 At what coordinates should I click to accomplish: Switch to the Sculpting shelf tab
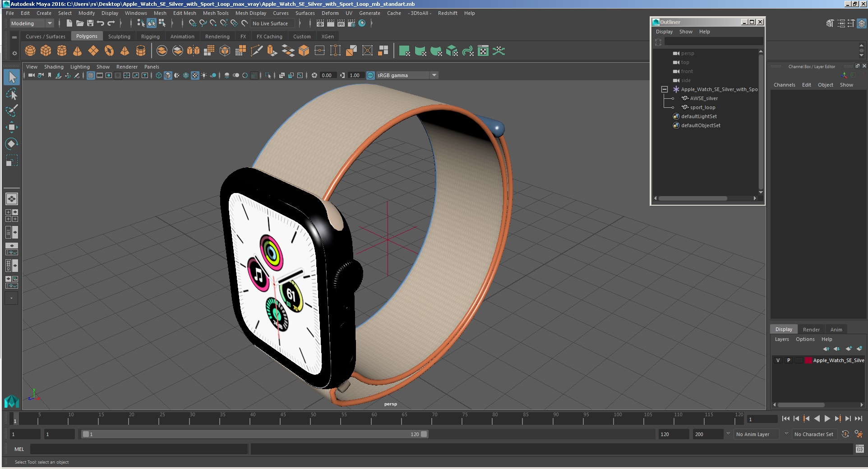[x=119, y=37]
